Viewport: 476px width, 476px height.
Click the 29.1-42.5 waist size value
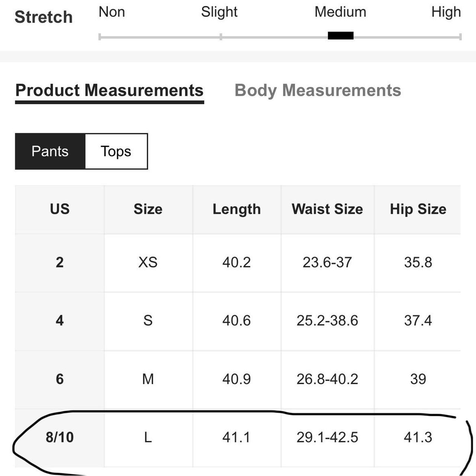[327, 437]
